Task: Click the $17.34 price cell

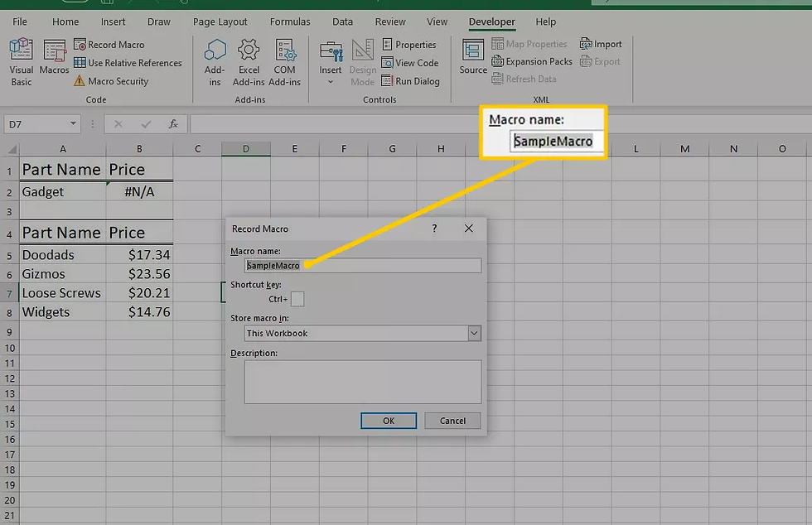Action: 139,255
